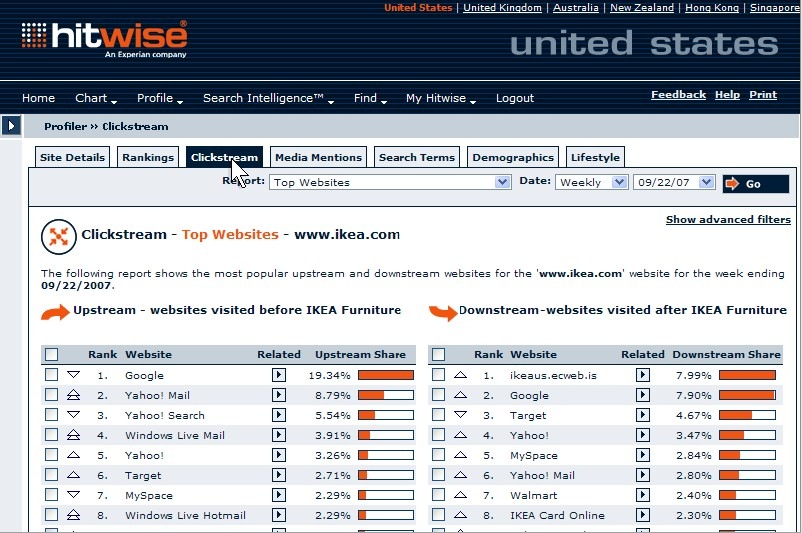Click the Print link
Image resolution: width=802 pixels, height=533 pixels.
point(763,95)
